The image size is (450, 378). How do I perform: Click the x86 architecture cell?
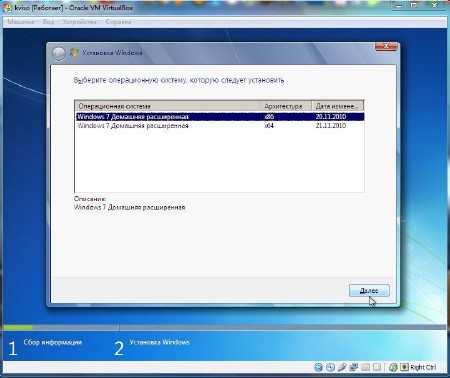(269, 117)
